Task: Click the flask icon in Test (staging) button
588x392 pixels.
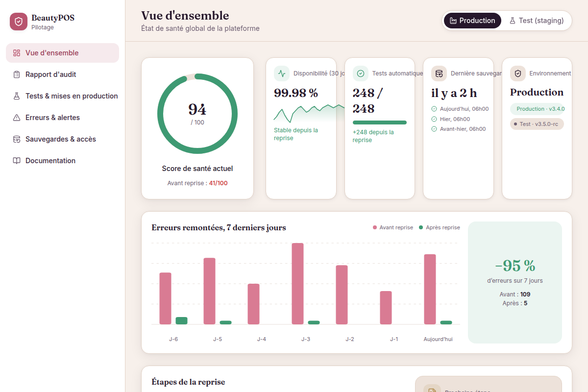Action: pyautogui.click(x=513, y=21)
